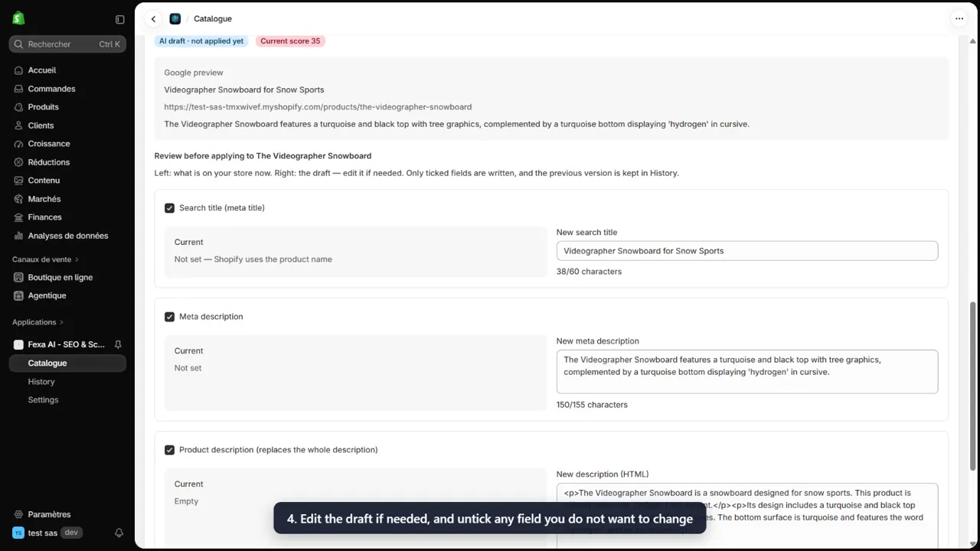Click the Contenu content icon
Screen dimensions: 980x551
18,181
